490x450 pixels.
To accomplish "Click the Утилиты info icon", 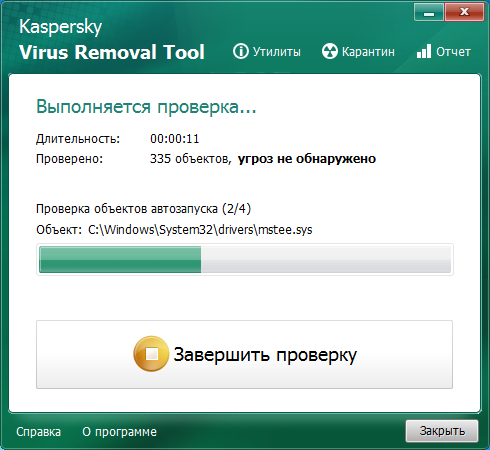I will pos(241,51).
